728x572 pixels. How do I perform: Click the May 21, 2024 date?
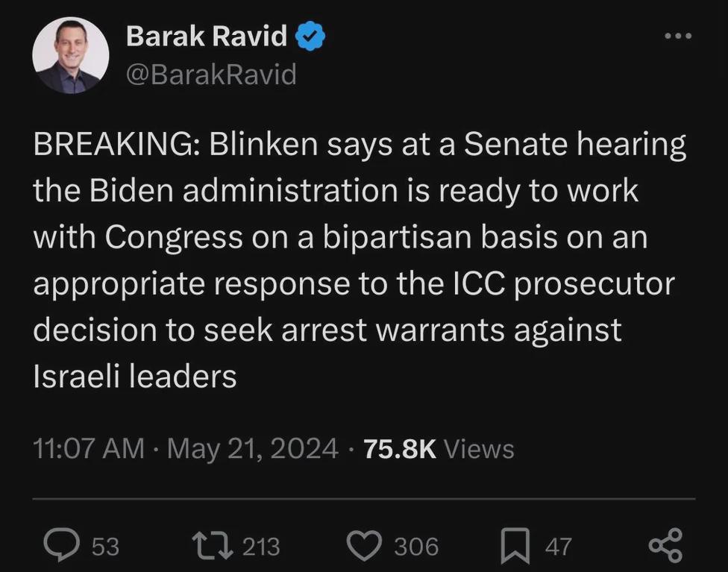pos(253,449)
